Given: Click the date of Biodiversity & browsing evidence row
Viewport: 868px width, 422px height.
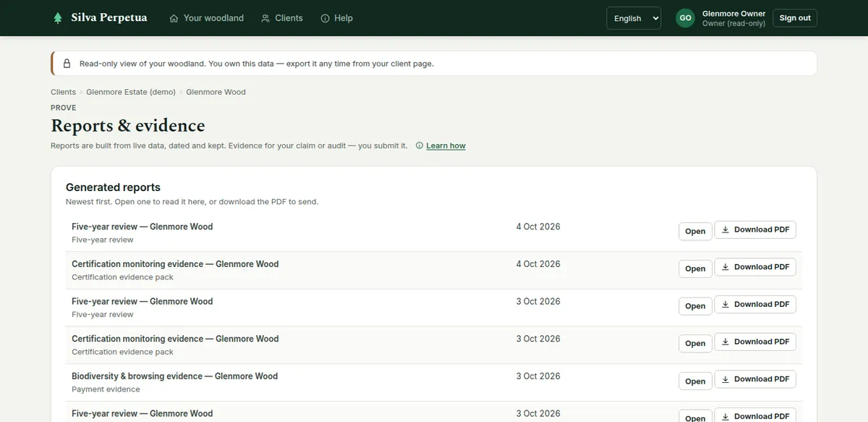Looking at the screenshot, I should click(538, 376).
